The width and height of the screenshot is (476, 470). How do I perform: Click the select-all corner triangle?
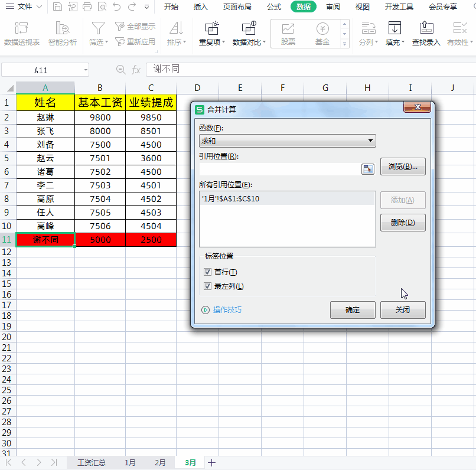click(10, 88)
